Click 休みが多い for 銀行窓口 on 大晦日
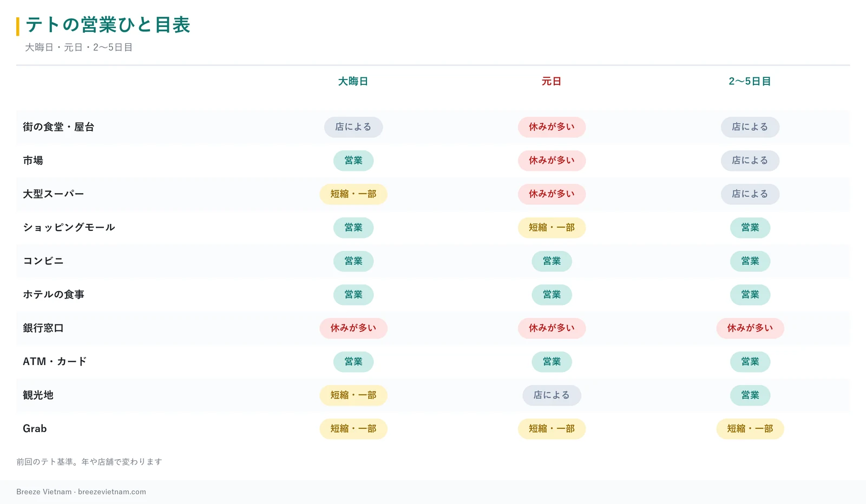The image size is (866, 504). 353,328
